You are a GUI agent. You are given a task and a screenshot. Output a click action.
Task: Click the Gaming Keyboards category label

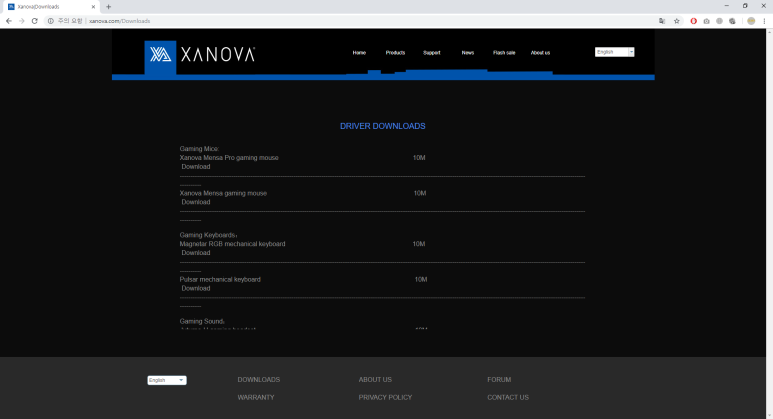click(208, 235)
